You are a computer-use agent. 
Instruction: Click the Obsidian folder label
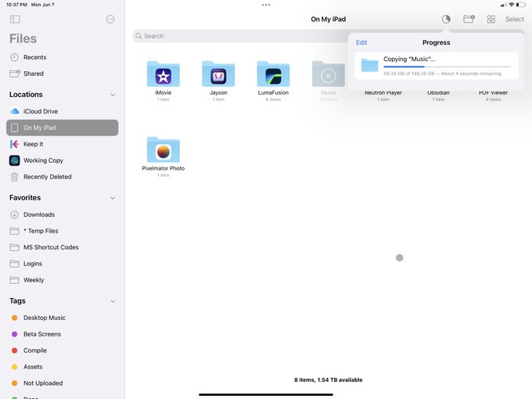click(438, 92)
